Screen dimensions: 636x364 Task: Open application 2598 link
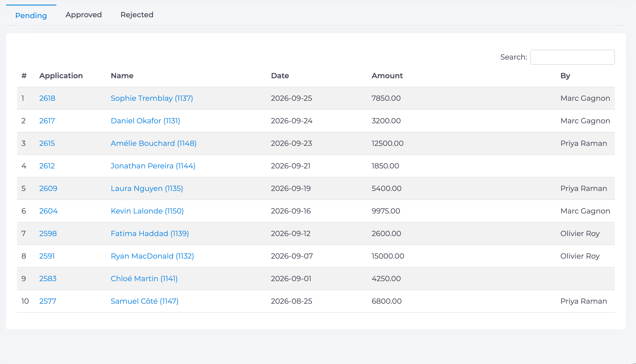pyautogui.click(x=48, y=234)
